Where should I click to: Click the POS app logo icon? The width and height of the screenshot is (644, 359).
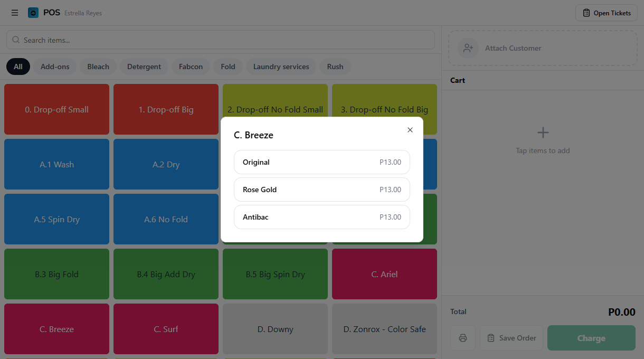(x=33, y=13)
